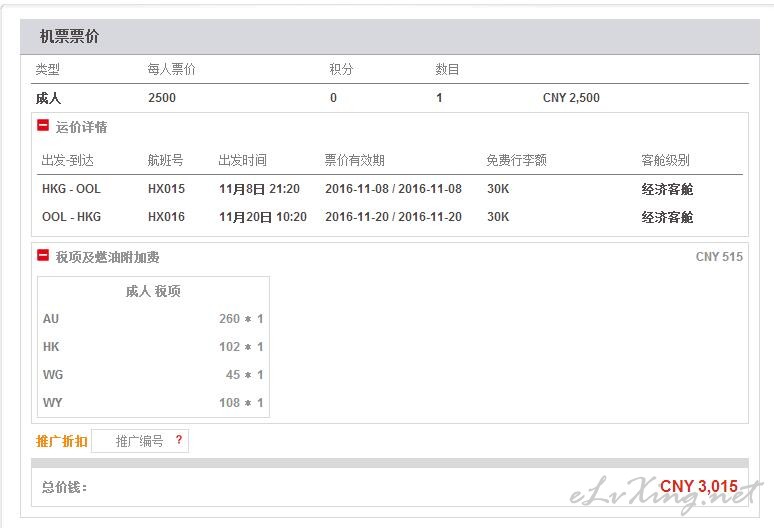Click the 出发时间 column header
The height and width of the screenshot is (528, 774).
coord(242,160)
